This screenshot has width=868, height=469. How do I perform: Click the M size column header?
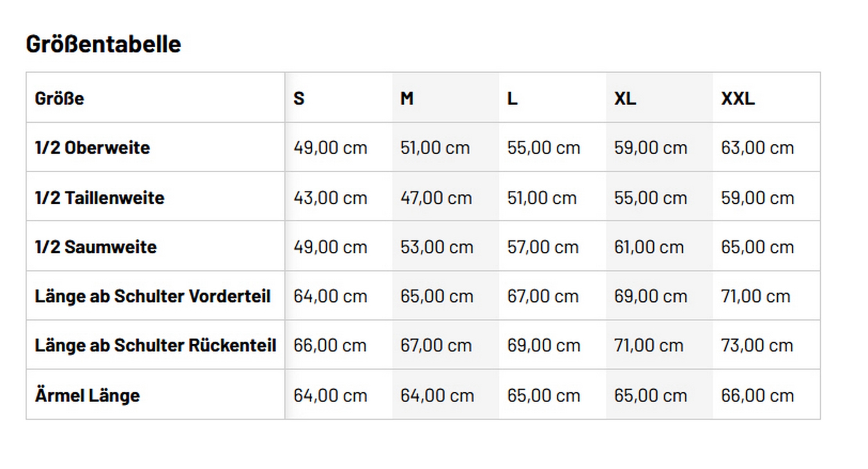[407, 98]
